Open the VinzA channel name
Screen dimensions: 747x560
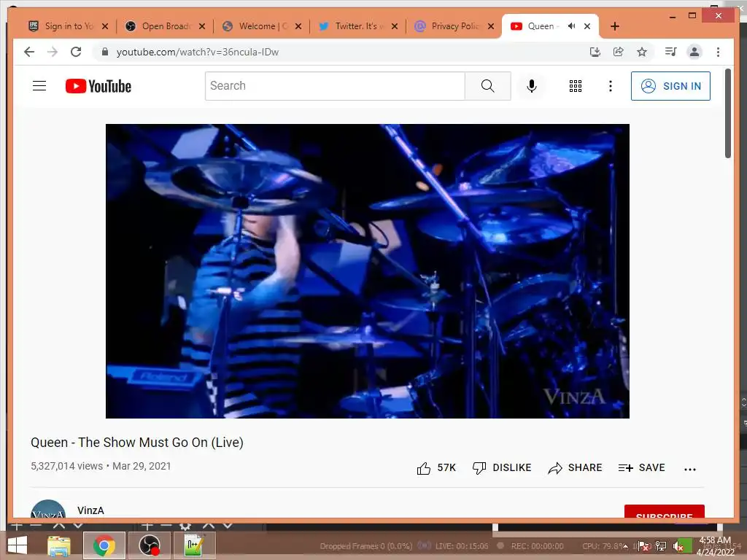pyautogui.click(x=90, y=510)
